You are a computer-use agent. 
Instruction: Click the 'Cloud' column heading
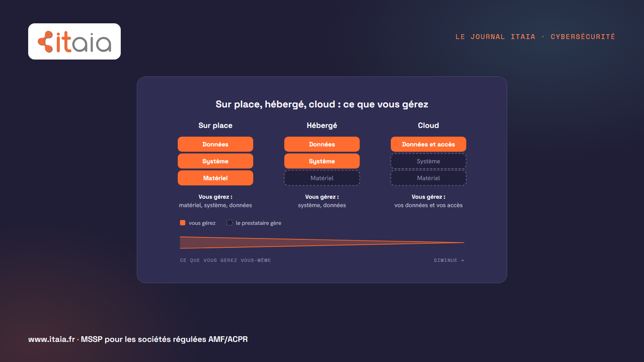point(429,125)
